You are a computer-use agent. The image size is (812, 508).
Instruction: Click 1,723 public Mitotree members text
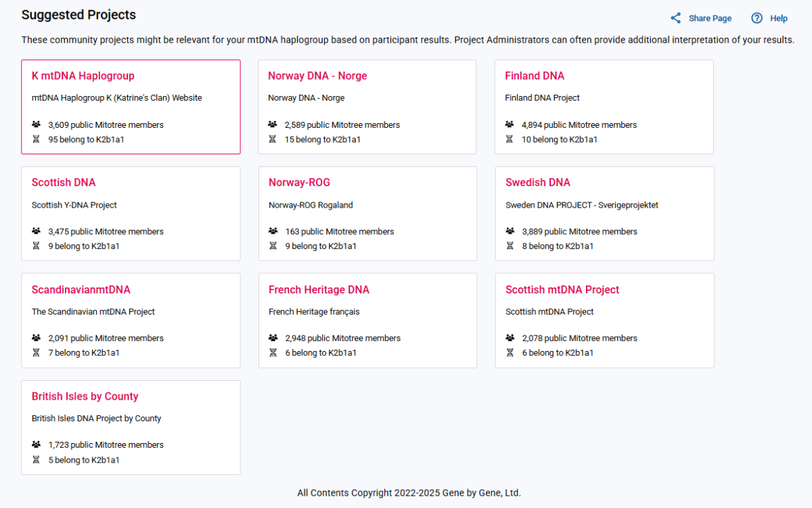coord(106,446)
